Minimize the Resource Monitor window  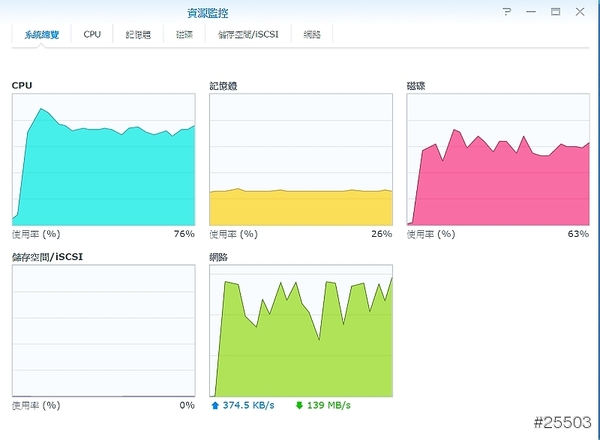coord(531,12)
